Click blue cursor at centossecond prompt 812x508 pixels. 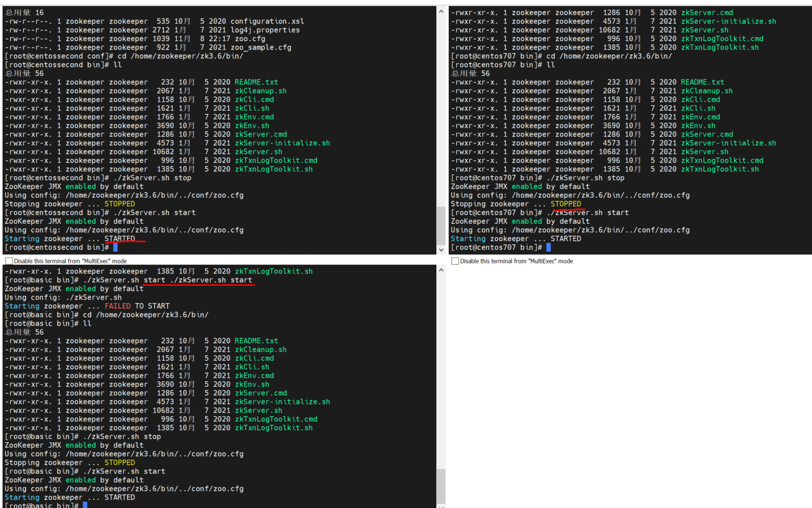point(115,247)
